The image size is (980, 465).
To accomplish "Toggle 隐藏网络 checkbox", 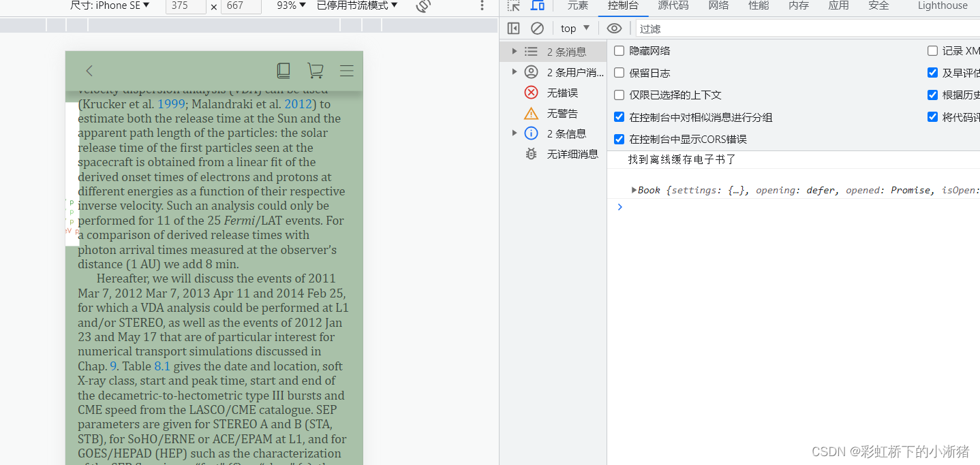I will coord(619,51).
